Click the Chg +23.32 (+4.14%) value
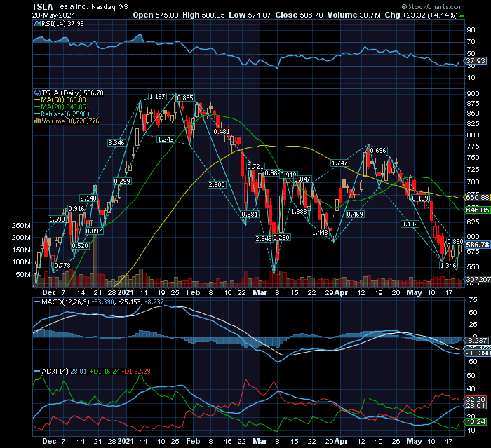The width and height of the screenshot is (491, 448). [421, 15]
